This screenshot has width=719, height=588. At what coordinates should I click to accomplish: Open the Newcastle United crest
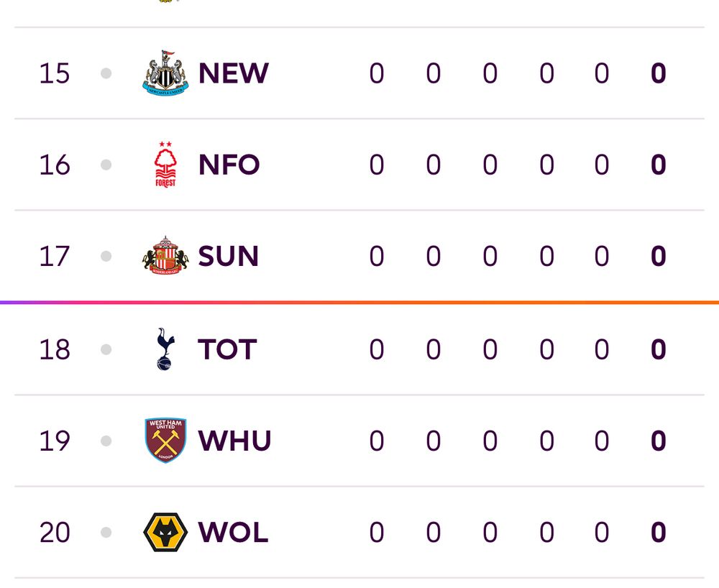coord(165,73)
